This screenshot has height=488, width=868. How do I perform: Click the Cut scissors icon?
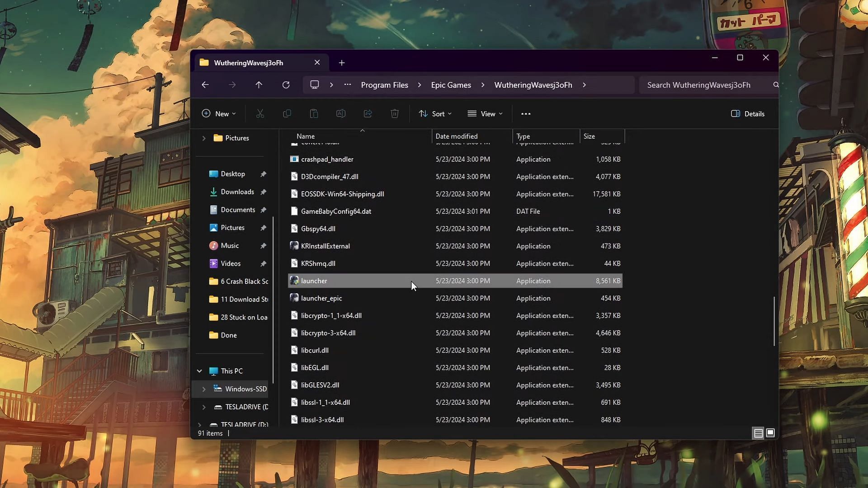260,114
